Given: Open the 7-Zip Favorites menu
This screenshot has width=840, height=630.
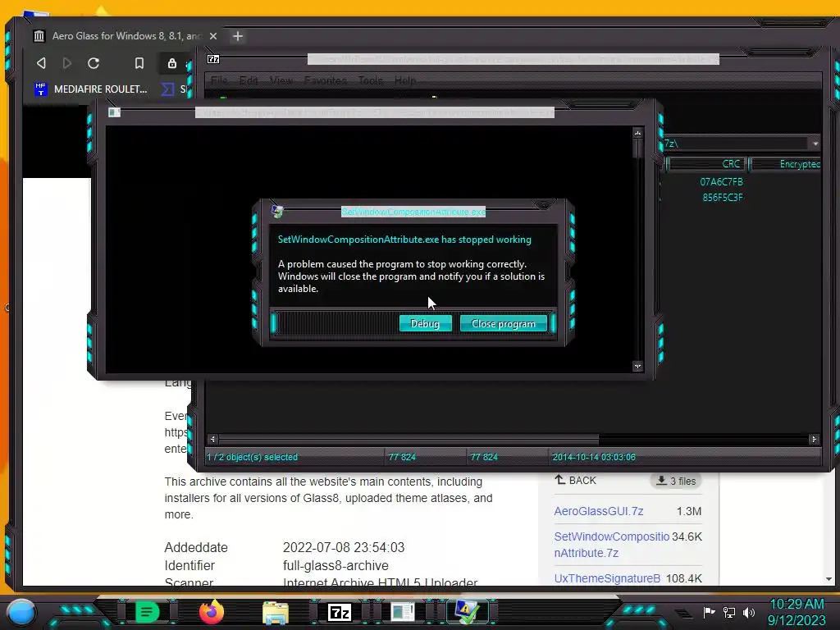Looking at the screenshot, I should pos(325,80).
